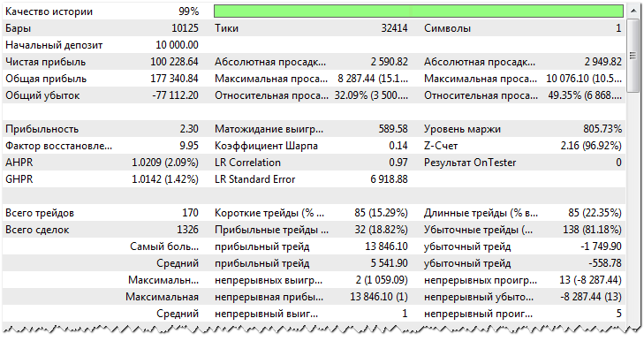Select the Бары value 10125

185,28
